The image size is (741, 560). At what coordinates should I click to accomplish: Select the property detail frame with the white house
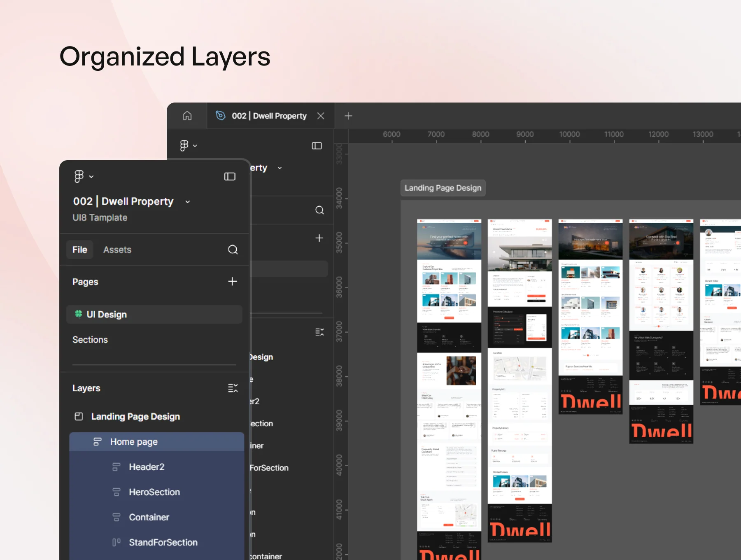pos(520,380)
